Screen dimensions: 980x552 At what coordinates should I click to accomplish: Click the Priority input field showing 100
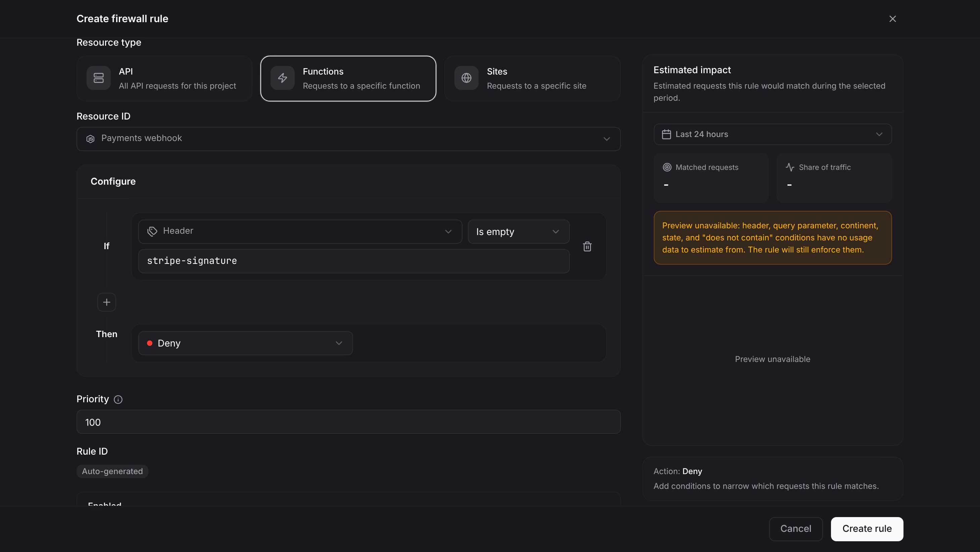click(348, 422)
